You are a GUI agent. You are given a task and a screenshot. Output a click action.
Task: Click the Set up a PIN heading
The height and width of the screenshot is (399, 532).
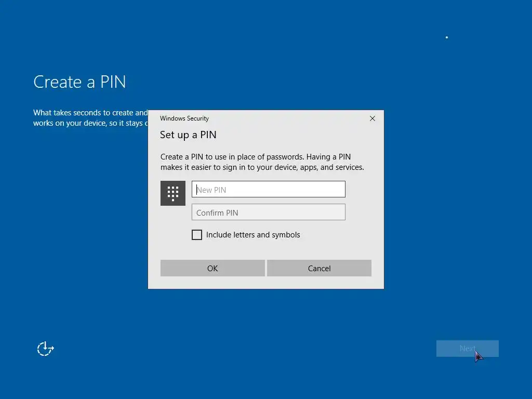pos(188,135)
